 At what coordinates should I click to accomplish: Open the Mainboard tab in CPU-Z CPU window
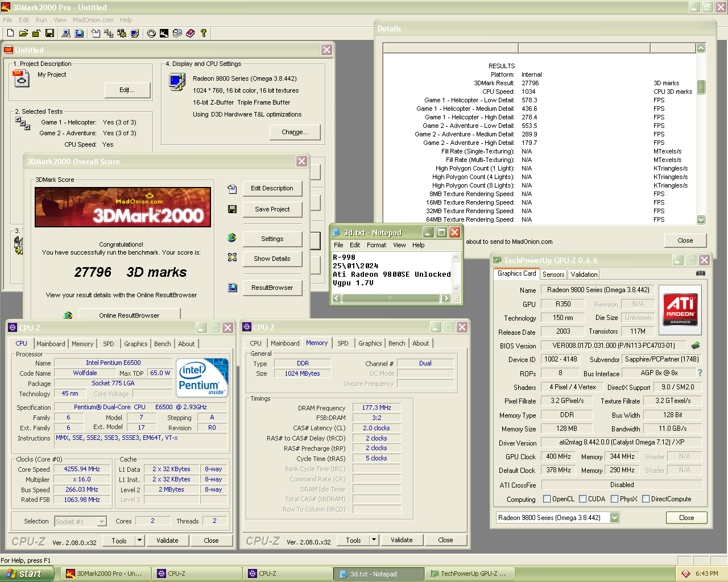point(51,344)
